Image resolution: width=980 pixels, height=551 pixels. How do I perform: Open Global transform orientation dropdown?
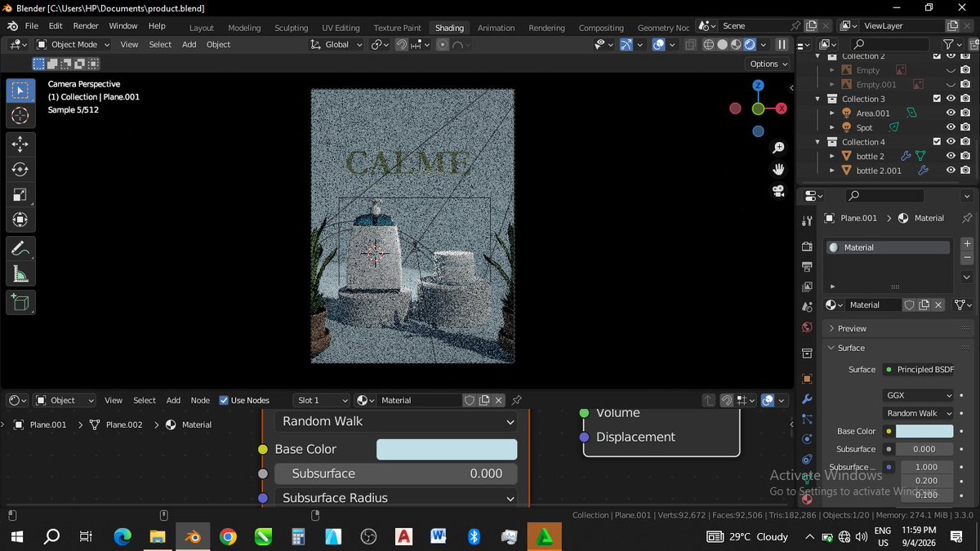(336, 45)
